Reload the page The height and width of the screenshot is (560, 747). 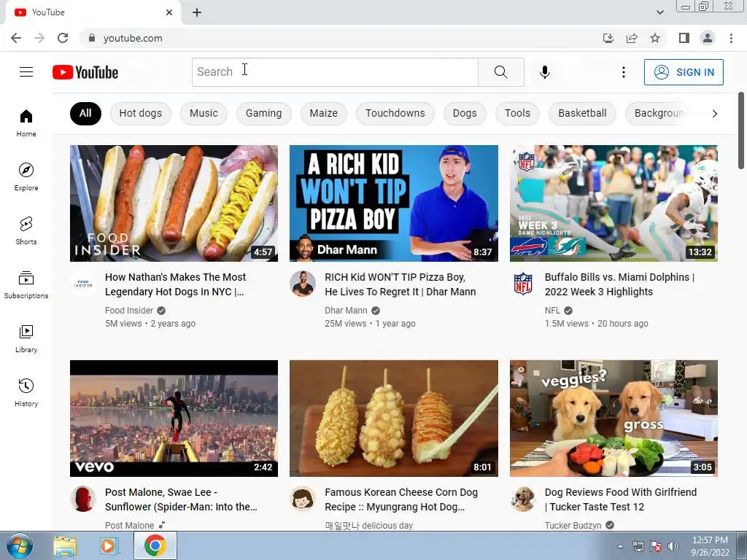click(63, 38)
